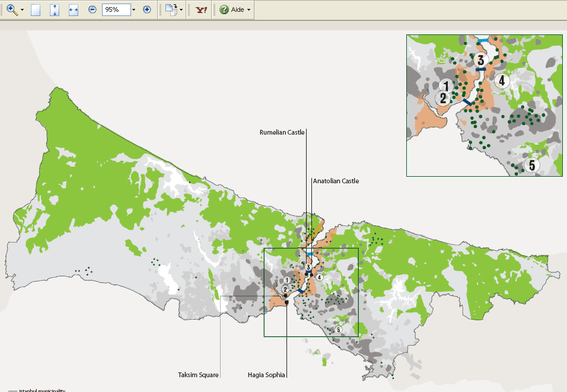Image resolution: width=567 pixels, height=392 pixels.
Task: Zoom out with the minus icon
Action: [92, 9]
